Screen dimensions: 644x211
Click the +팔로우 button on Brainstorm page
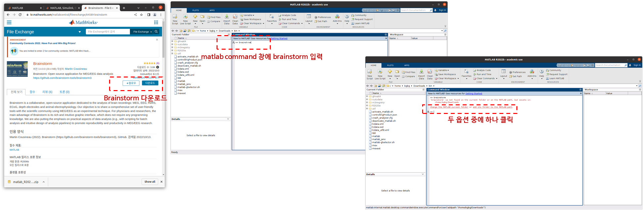pos(131,83)
